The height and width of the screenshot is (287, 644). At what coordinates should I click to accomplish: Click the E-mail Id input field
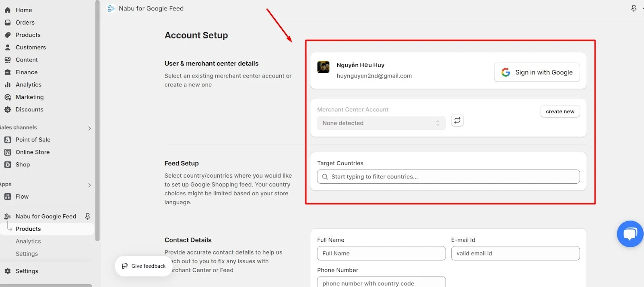(x=515, y=253)
